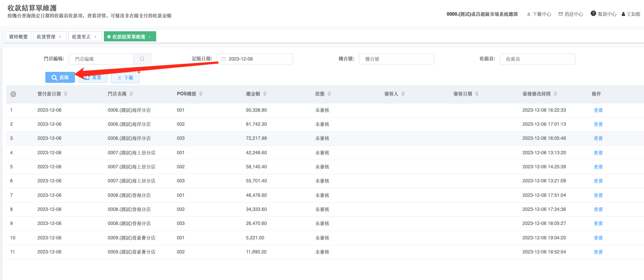Image resolution: width=644 pixels, height=280 pixels.
Task: Close the 收貨管理 tab
Action: tap(60, 37)
